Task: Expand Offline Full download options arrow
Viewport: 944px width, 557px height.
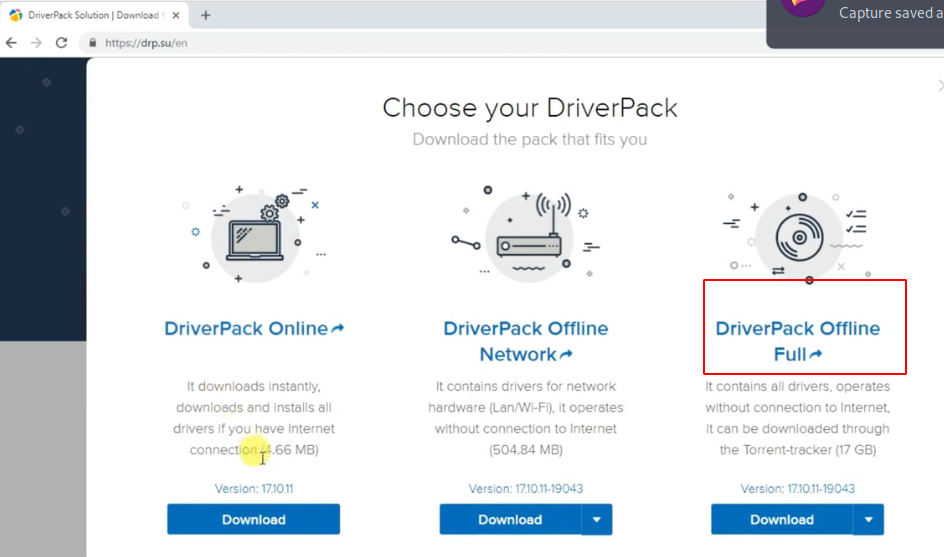Action: pos(868,519)
